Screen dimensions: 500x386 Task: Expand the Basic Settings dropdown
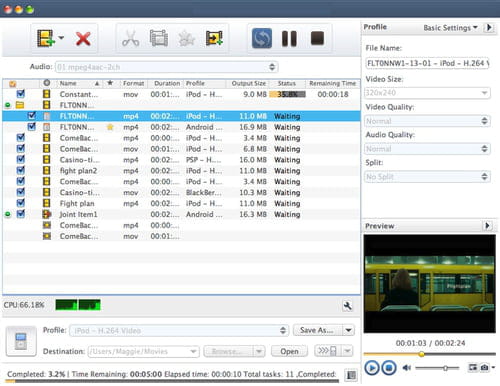click(x=450, y=28)
